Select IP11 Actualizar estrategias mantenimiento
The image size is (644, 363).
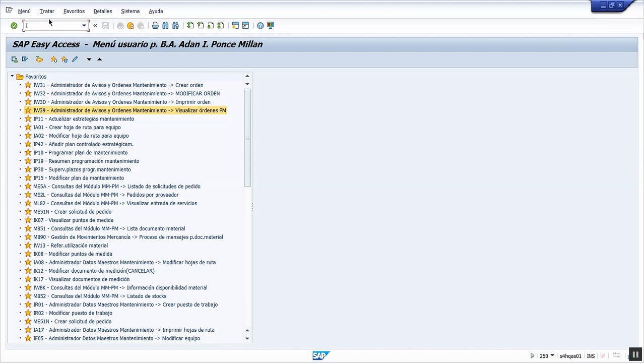tap(84, 119)
